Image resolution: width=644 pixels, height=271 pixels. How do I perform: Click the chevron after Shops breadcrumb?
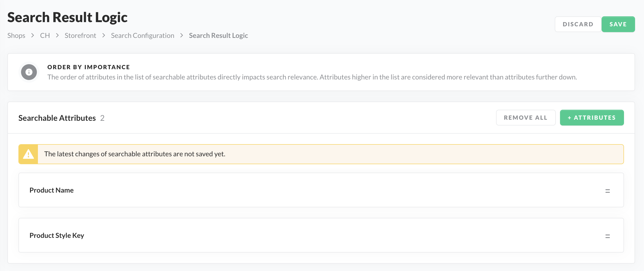33,35
